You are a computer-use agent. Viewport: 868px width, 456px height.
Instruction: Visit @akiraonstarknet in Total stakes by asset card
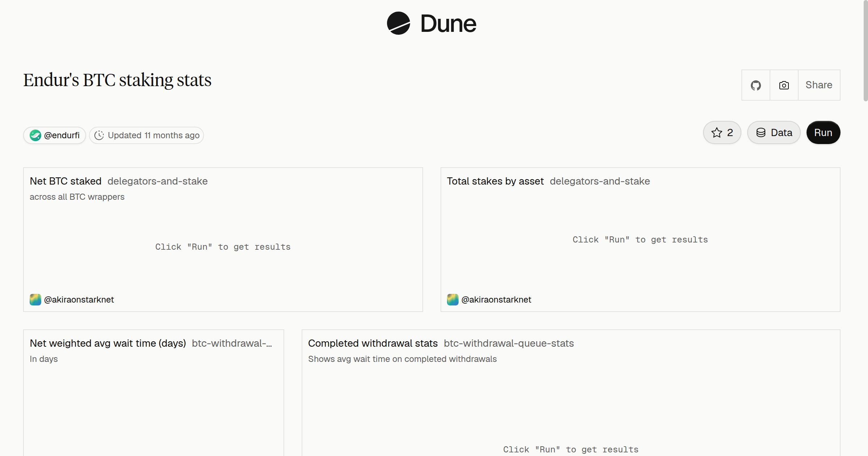496,300
